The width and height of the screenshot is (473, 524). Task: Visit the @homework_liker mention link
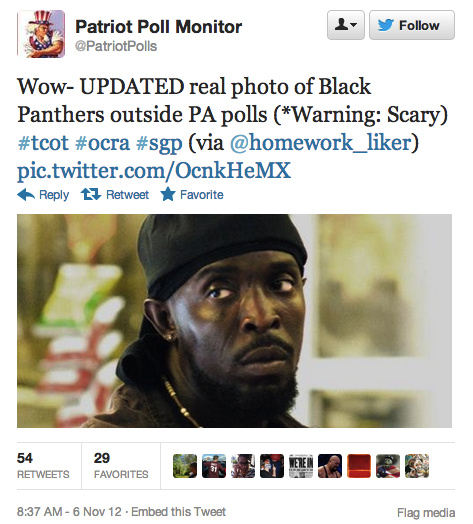[320, 143]
